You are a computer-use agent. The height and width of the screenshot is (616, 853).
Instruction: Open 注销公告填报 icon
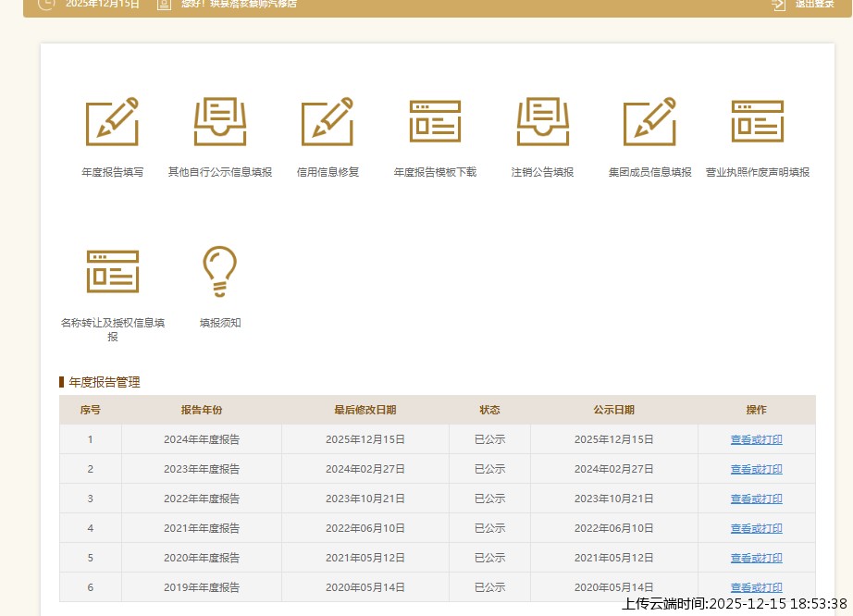coord(542,121)
